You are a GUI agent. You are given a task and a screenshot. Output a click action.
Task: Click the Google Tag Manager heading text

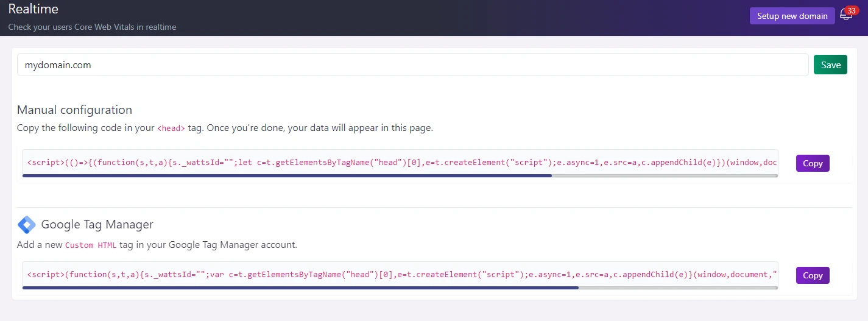click(97, 225)
